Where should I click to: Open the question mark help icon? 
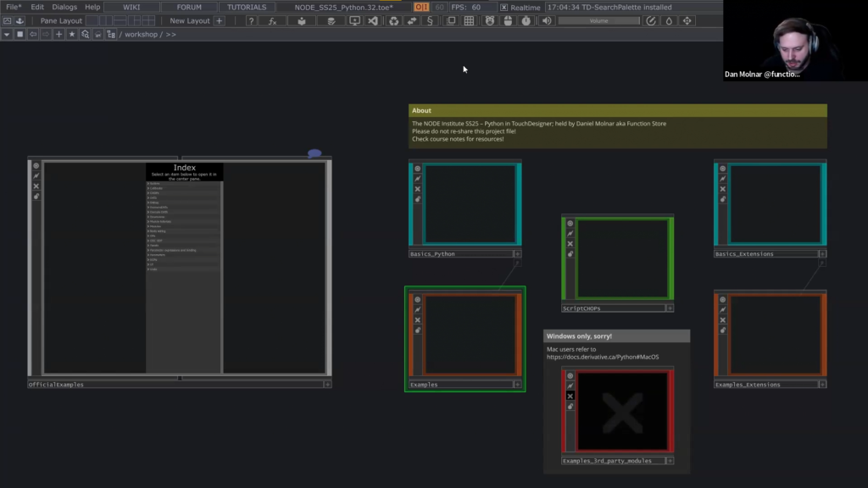[x=251, y=20]
